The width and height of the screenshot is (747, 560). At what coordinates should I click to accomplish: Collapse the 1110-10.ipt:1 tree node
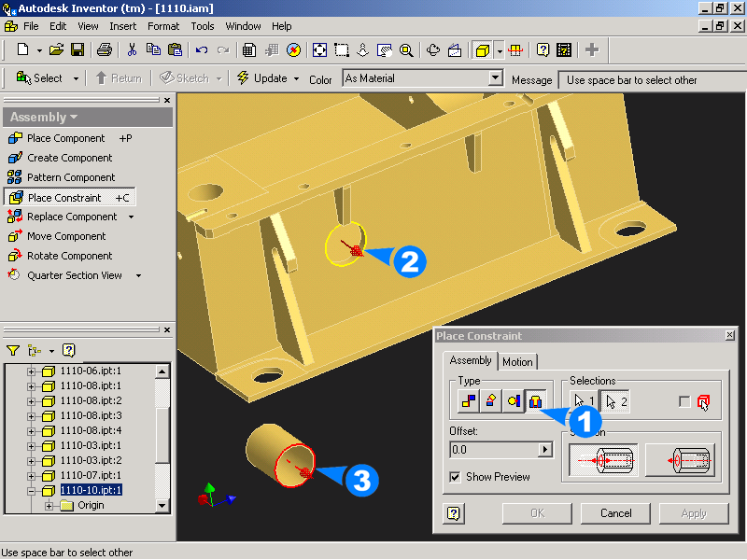(31, 491)
